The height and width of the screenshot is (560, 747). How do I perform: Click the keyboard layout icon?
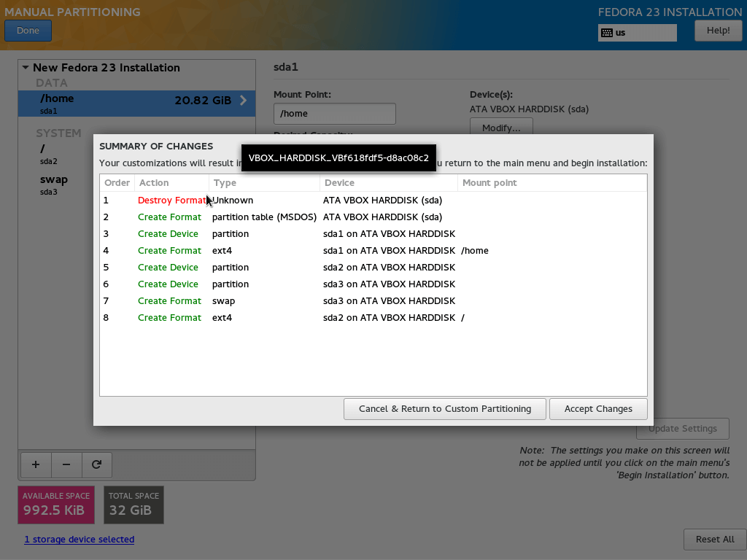tap(606, 33)
